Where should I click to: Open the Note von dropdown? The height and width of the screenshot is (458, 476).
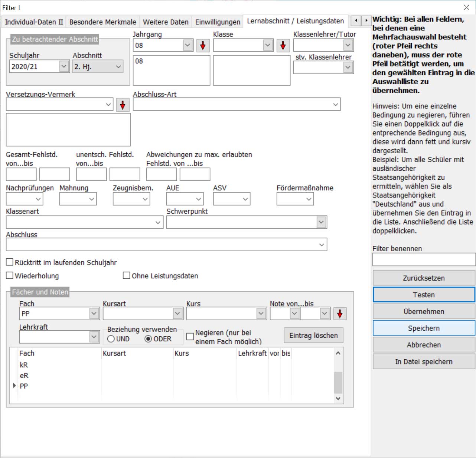click(x=294, y=314)
